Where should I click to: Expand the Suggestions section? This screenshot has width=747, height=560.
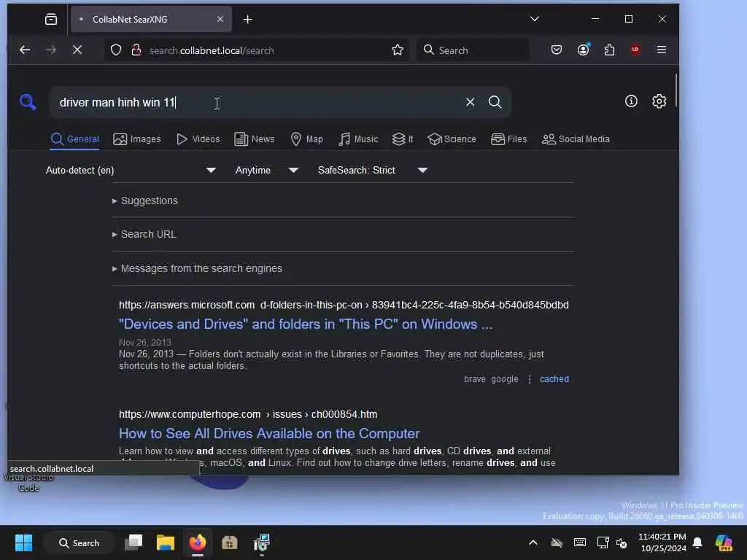tap(145, 201)
